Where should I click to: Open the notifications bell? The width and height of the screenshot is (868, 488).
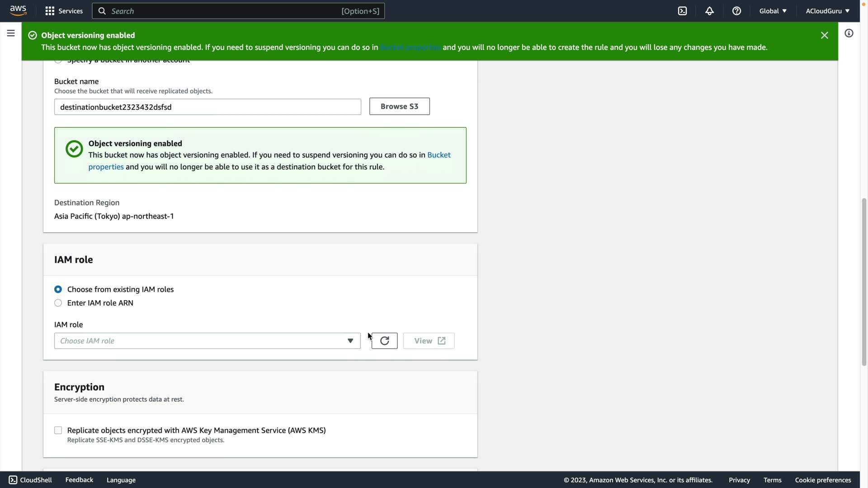click(x=709, y=11)
